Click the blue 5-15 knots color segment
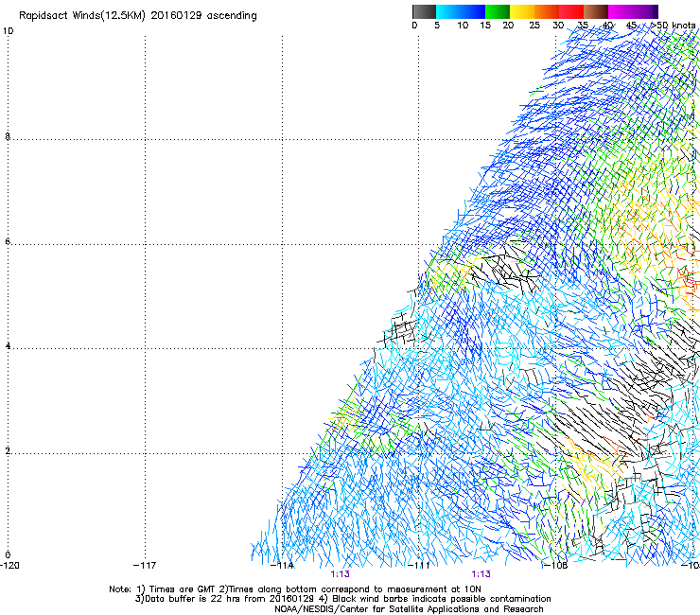 (x=461, y=11)
